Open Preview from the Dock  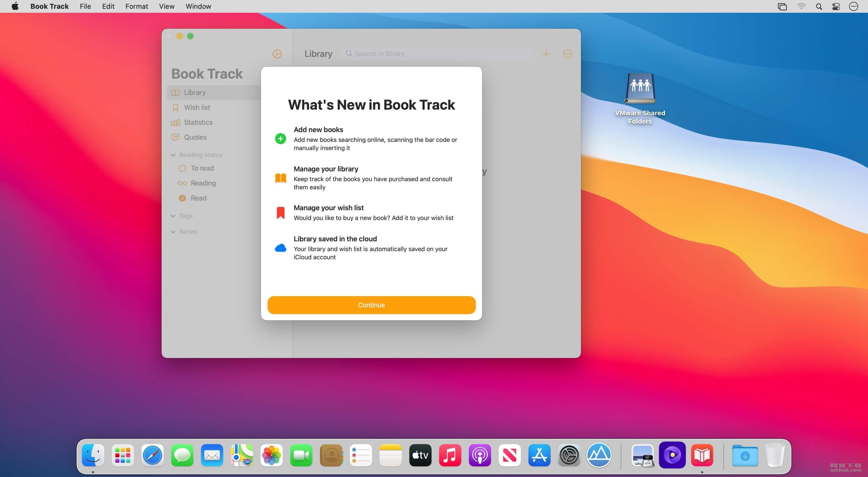coord(643,455)
